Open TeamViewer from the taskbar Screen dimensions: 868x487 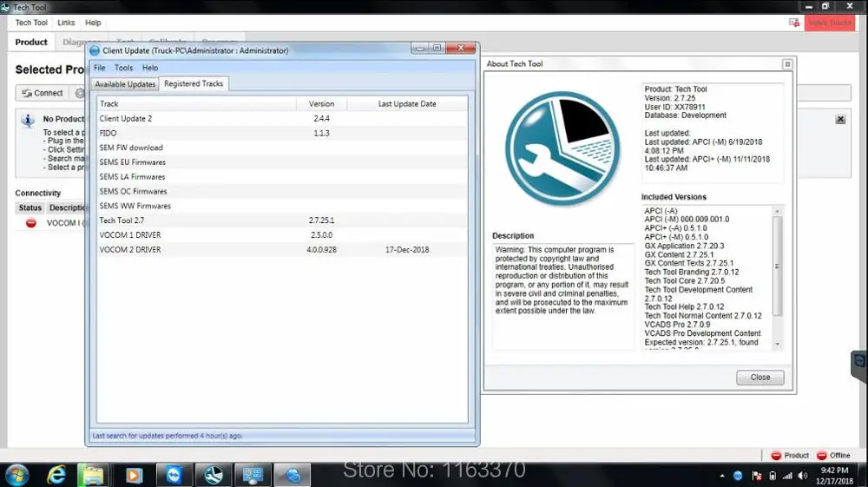click(x=174, y=475)
